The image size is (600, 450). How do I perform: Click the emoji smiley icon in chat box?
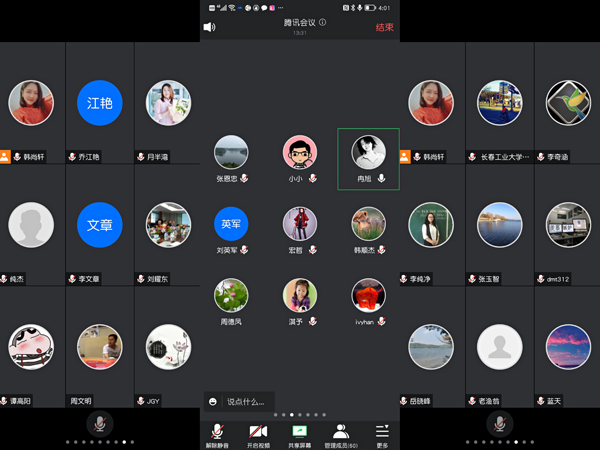click(x=213, y=401)
